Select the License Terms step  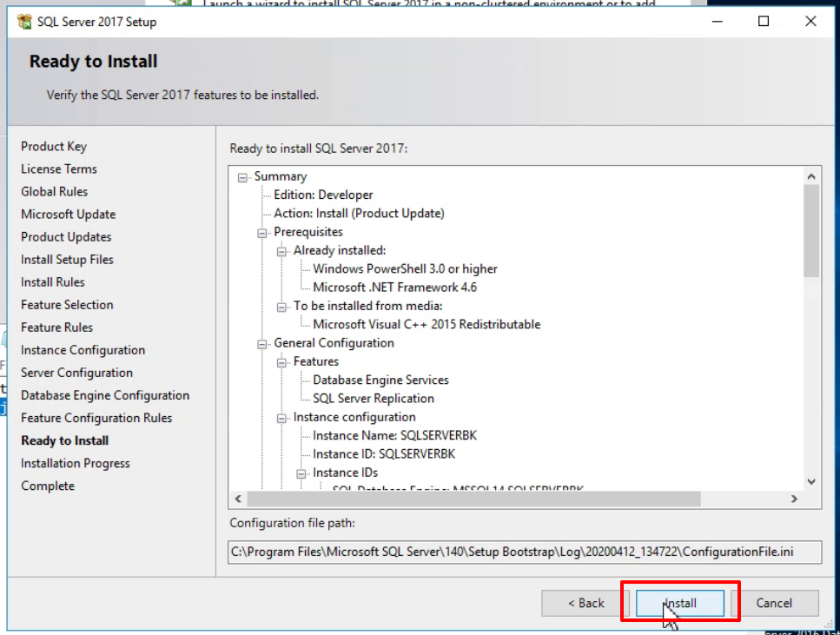coord(59,169)
